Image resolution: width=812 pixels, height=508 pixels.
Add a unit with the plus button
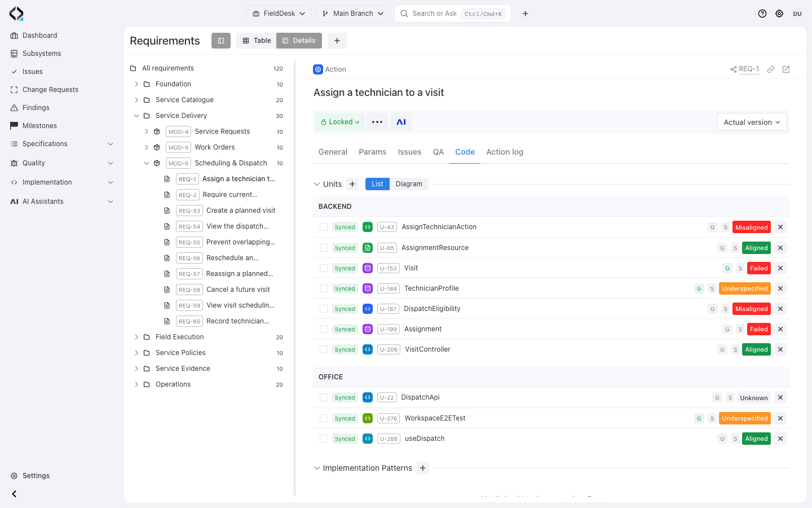(x=352, y=184)
